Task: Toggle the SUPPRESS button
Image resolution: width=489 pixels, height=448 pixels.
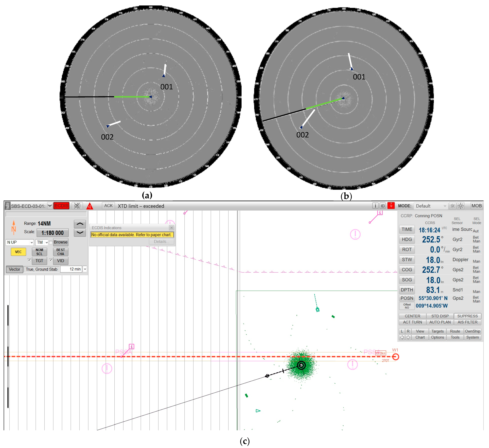Action: [467, 316]
